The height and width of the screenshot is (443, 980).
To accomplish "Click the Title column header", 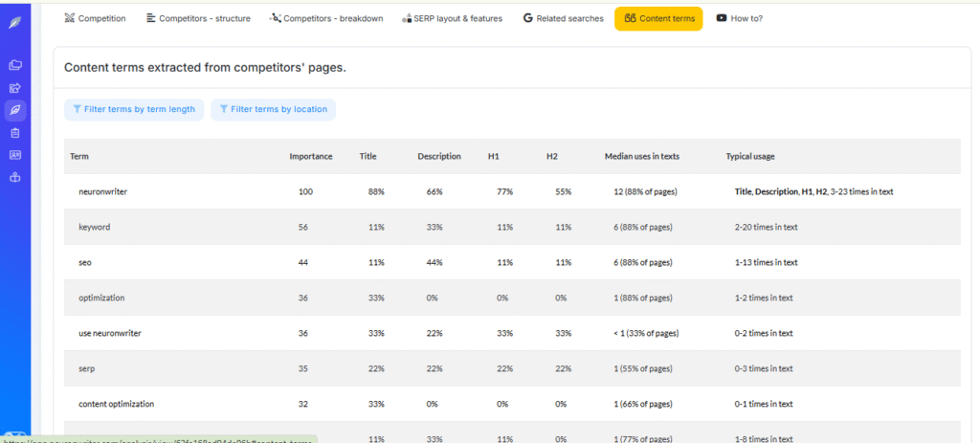I will [x=368, y=157].
